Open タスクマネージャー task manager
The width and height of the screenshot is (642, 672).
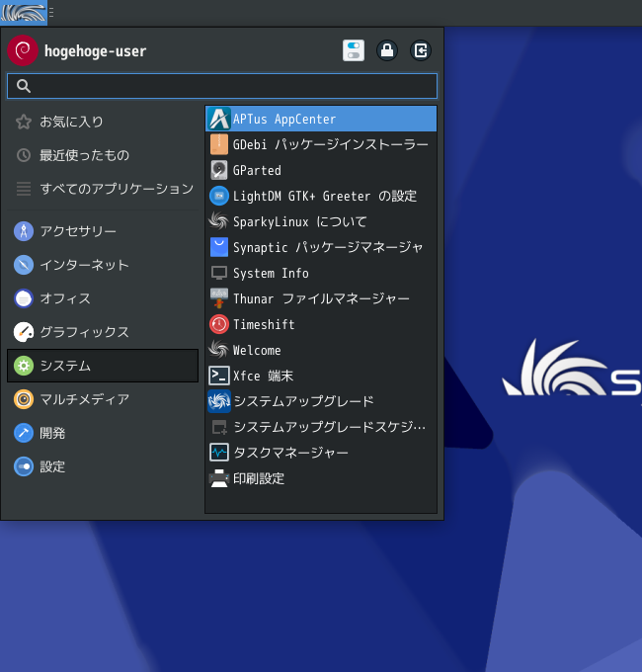[x=321, y=453]
